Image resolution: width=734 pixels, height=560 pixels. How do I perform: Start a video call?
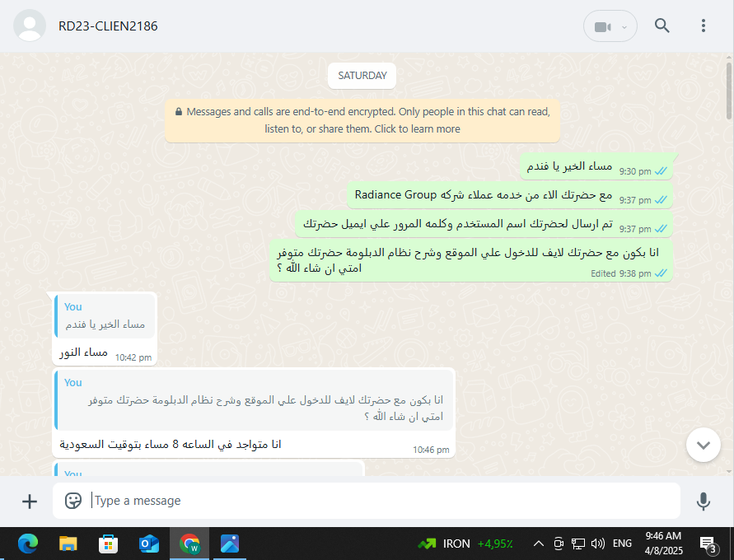[602, 26]
